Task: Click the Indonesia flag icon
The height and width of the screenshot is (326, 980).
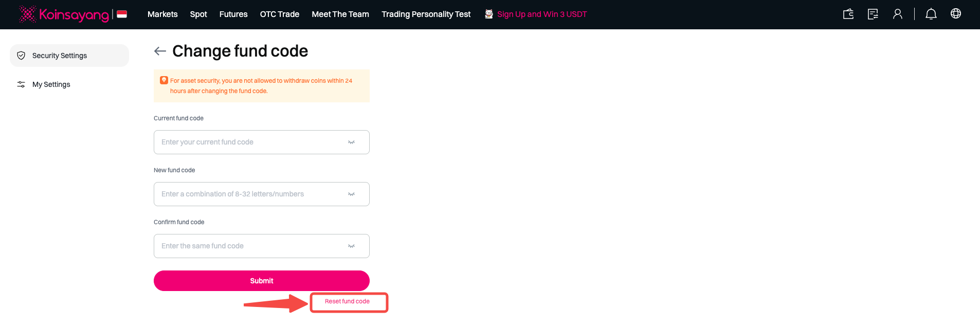Action: click(x=122, y=14)
